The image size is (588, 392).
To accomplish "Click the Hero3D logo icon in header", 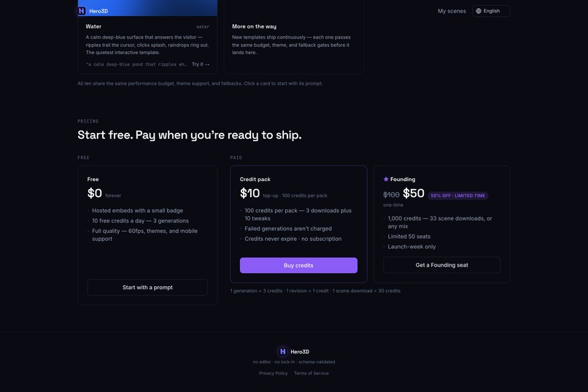I will (x=82, y=11).
